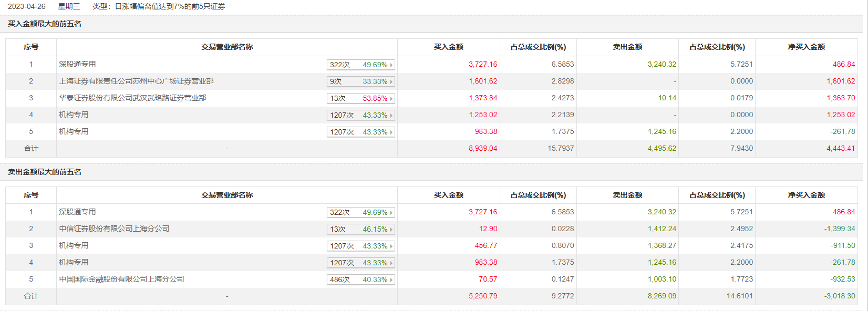Expand the 486次 40.33% stats box
868x311 pixels.
click(360, 279)
